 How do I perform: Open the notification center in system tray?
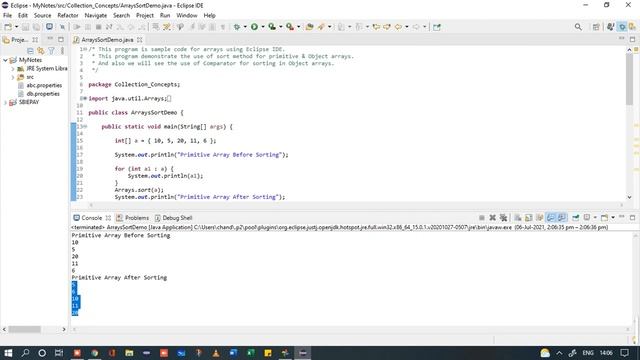click(624, 353)
